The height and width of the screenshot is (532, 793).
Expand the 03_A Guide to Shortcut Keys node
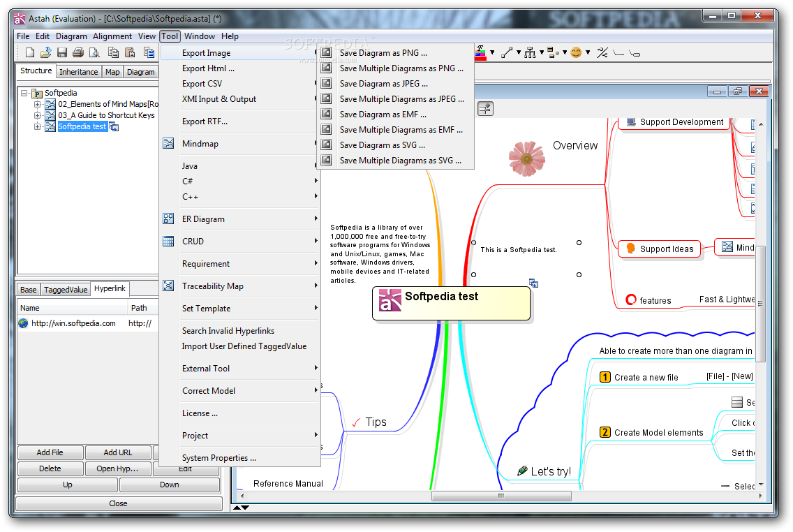[37, 115]
